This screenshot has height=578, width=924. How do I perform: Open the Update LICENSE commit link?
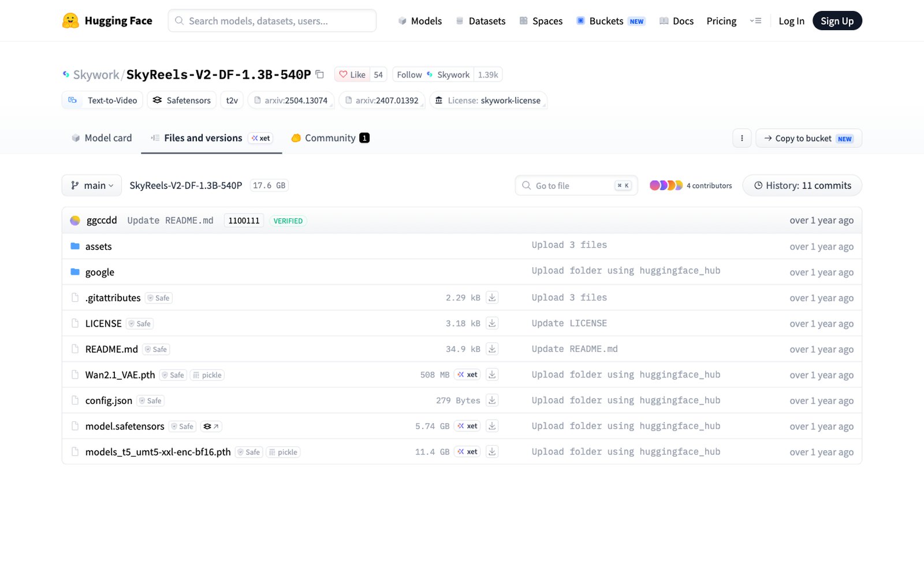(569, 323)
